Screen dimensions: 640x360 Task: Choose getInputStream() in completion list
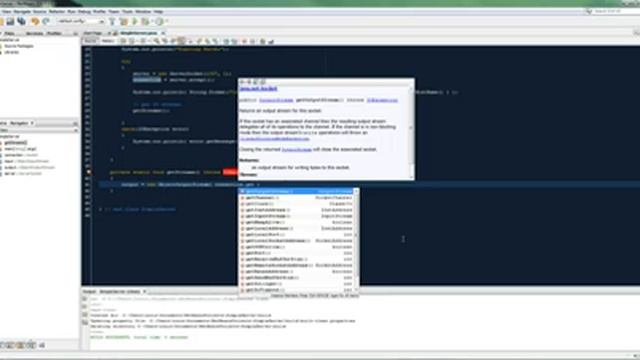coord(296,216)
